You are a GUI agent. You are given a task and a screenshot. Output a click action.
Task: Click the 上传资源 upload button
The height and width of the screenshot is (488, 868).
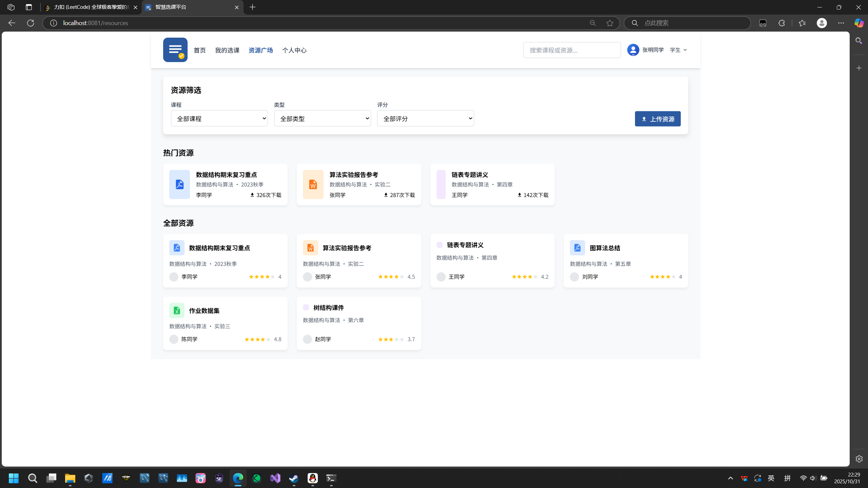pos(657,119)
